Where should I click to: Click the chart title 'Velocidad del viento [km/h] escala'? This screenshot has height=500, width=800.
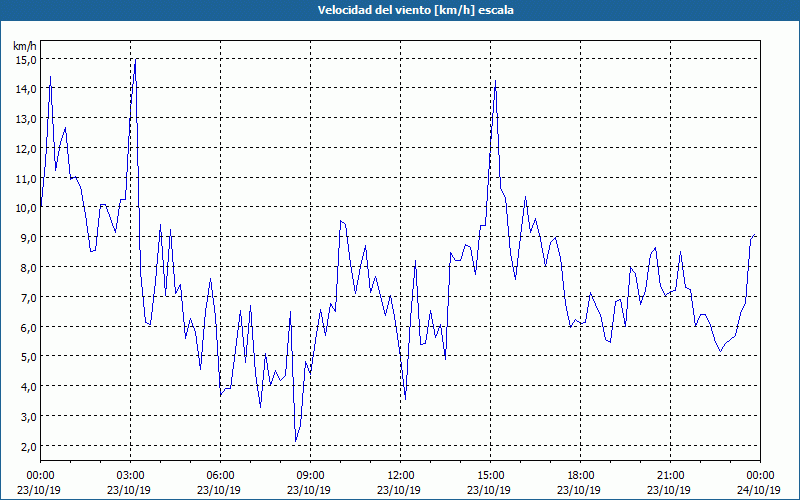click(x=415, y=10)
